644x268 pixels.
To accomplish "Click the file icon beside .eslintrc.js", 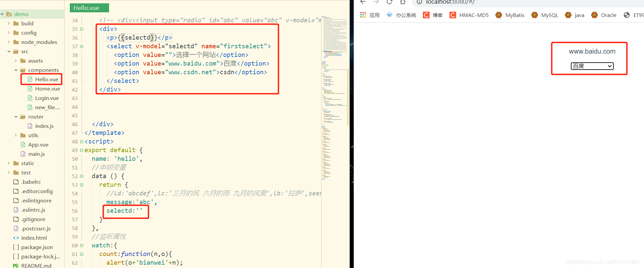I will coord(16,210).
